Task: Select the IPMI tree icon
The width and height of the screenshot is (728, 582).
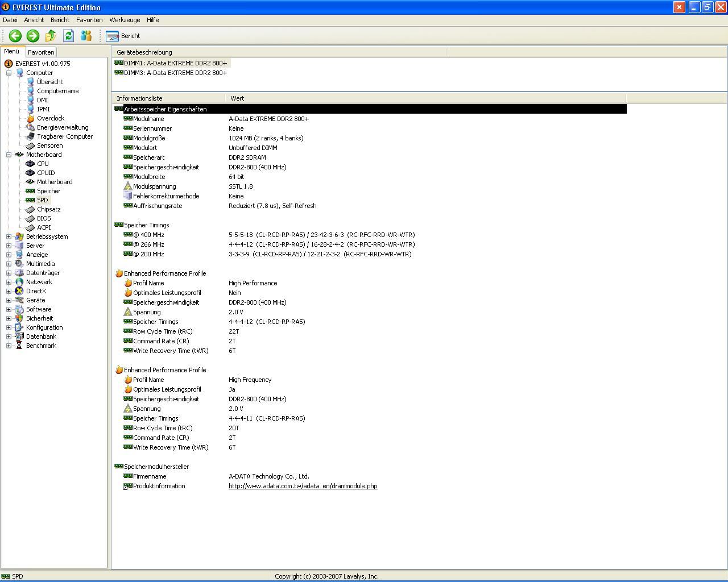Action: [31, 109]
